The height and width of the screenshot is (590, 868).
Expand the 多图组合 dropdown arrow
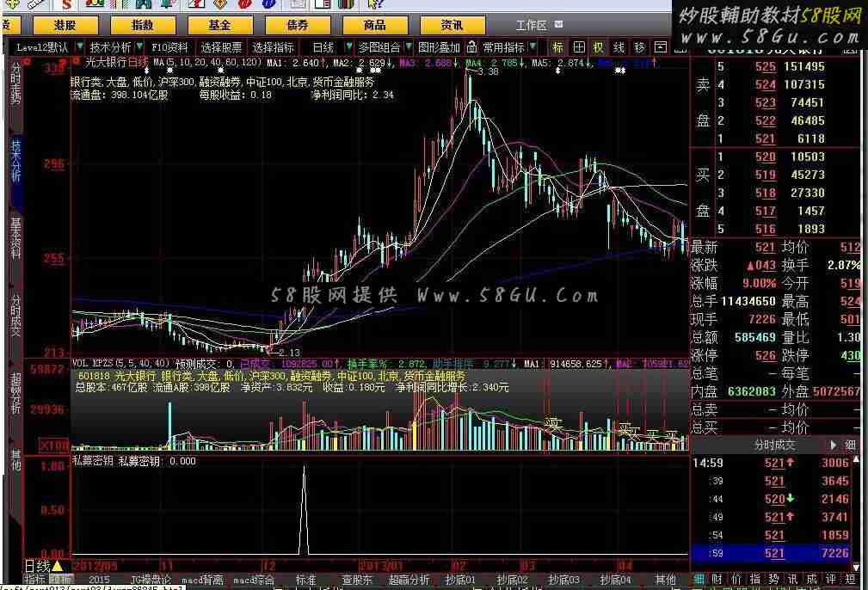[x=409, y=46]
